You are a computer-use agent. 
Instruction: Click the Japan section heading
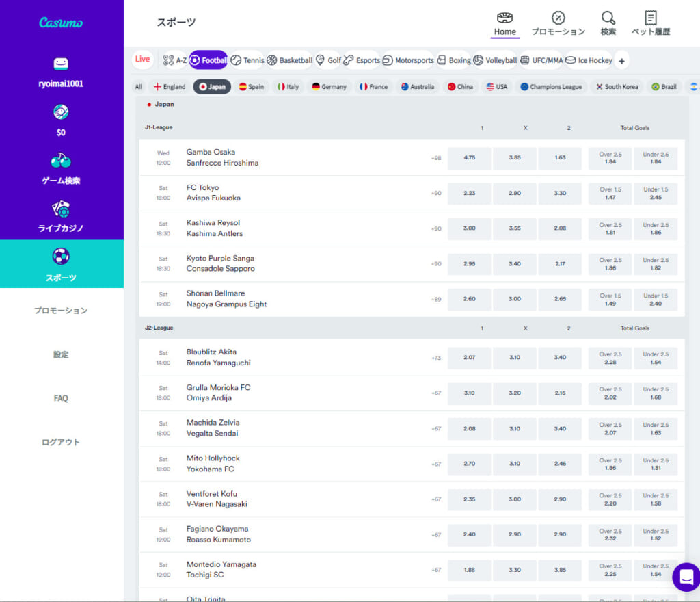[x=164, y=104]
